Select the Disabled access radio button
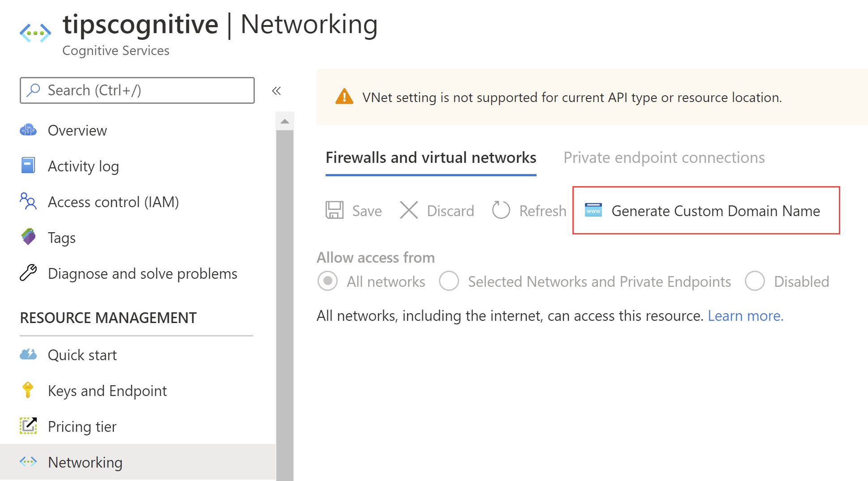This screenshot has height=481, width=868. (755, 281)
